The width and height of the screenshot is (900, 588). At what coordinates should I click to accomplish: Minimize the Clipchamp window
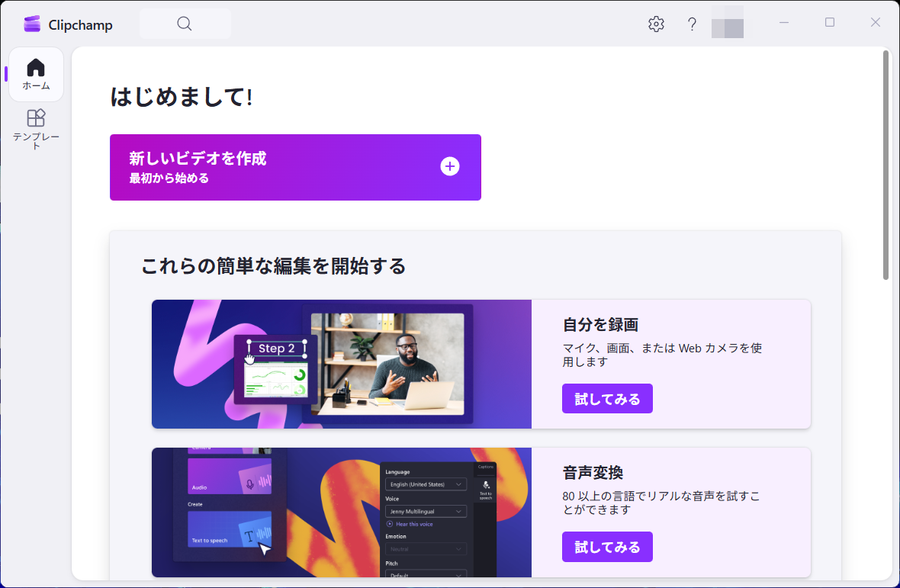point(783,22)
